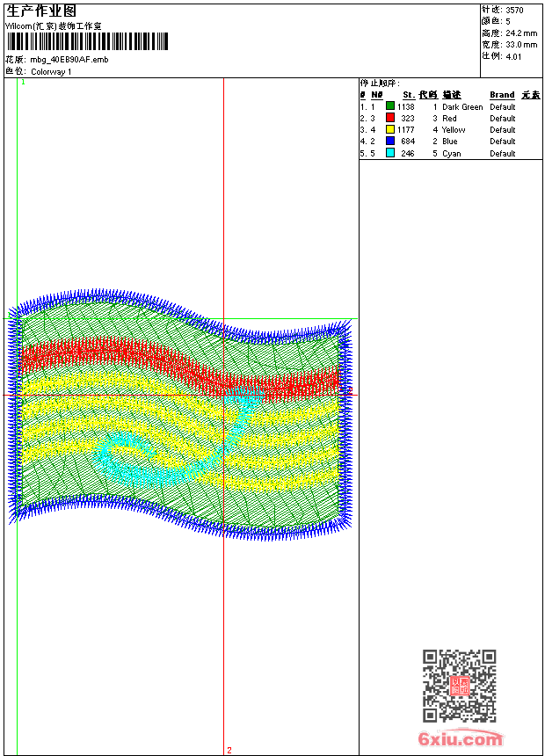Image resolution: width=545 pixels, height=756 pixels.
Task: Click the 生产作业图 title
Action: (41, 11)
